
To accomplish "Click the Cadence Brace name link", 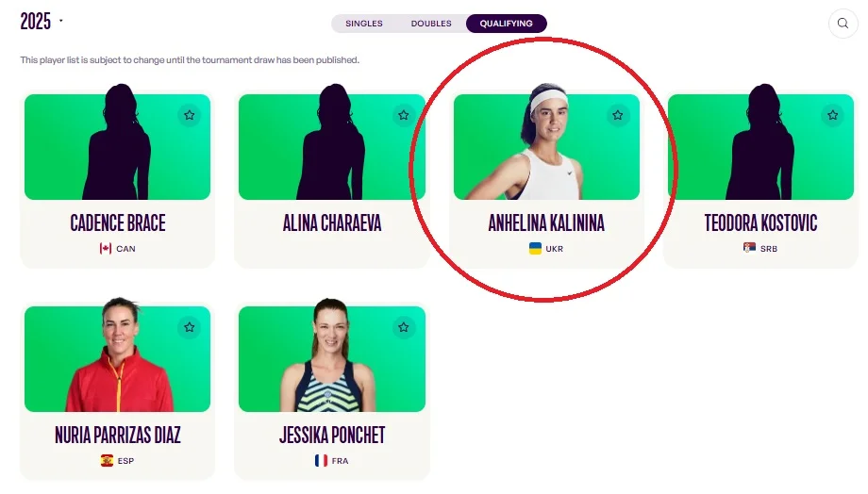I will coord(118,222).
